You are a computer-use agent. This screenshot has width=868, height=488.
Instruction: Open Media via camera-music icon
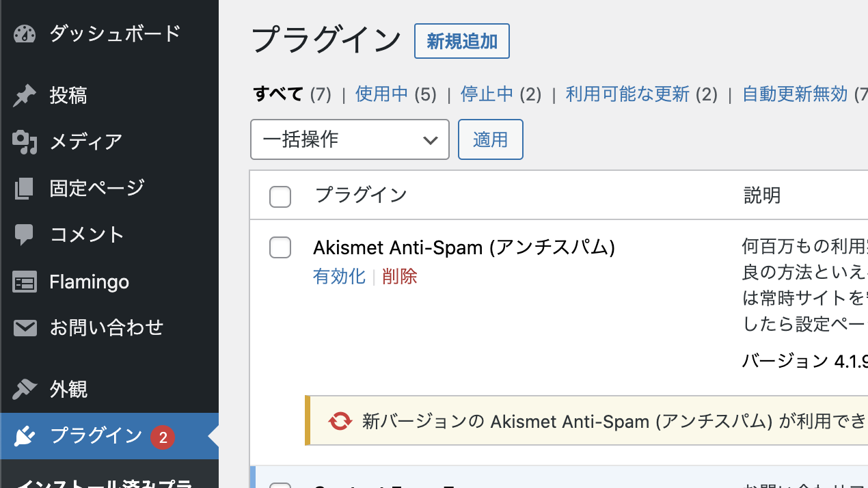tap(25, 141)
